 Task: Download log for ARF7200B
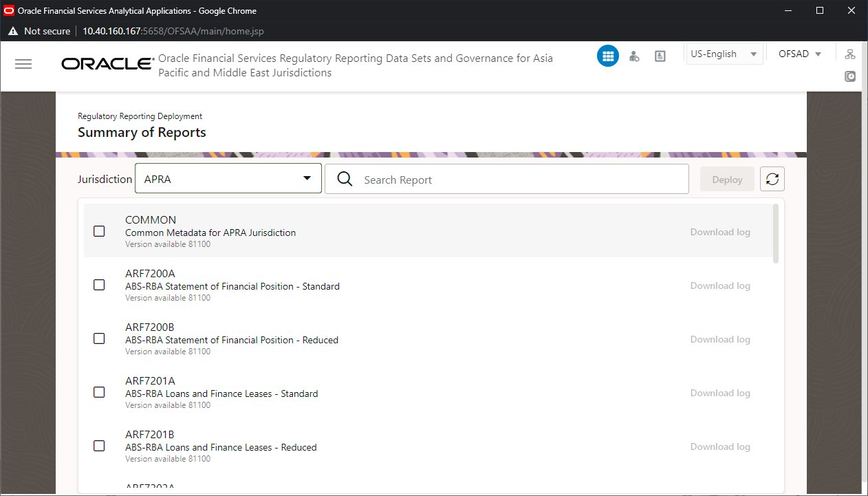720,339
